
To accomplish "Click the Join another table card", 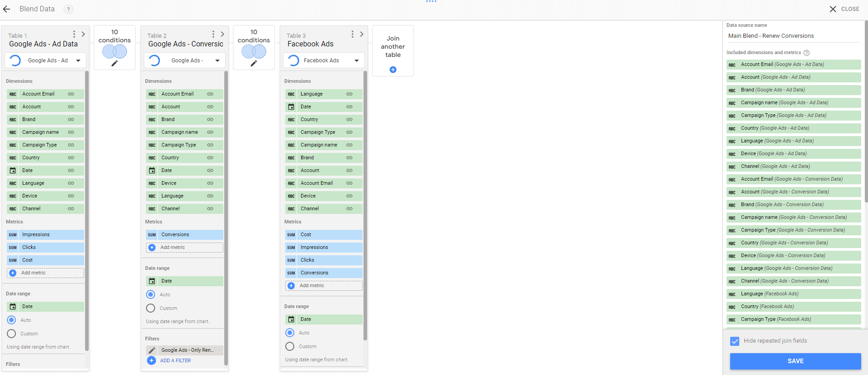I will pos(393,51).
